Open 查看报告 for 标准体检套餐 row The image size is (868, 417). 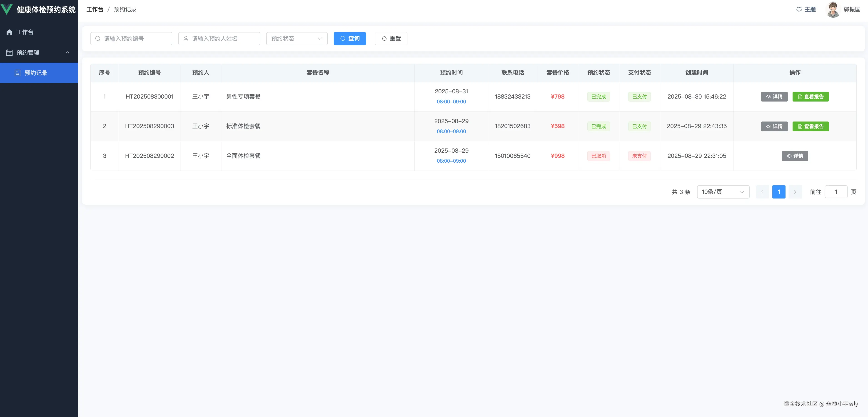[810, 126]
